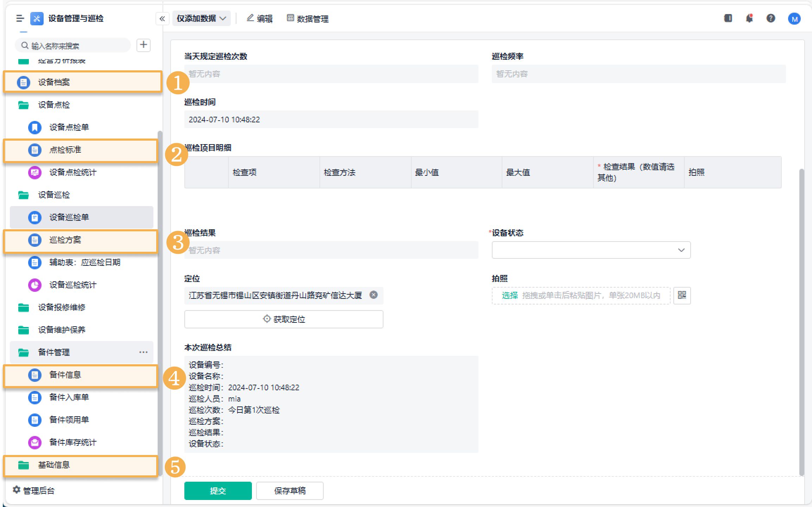Click the 保存草稿 button
This screenshot has width=812, height=507.
pyautogui.click(x=290, y=490)
